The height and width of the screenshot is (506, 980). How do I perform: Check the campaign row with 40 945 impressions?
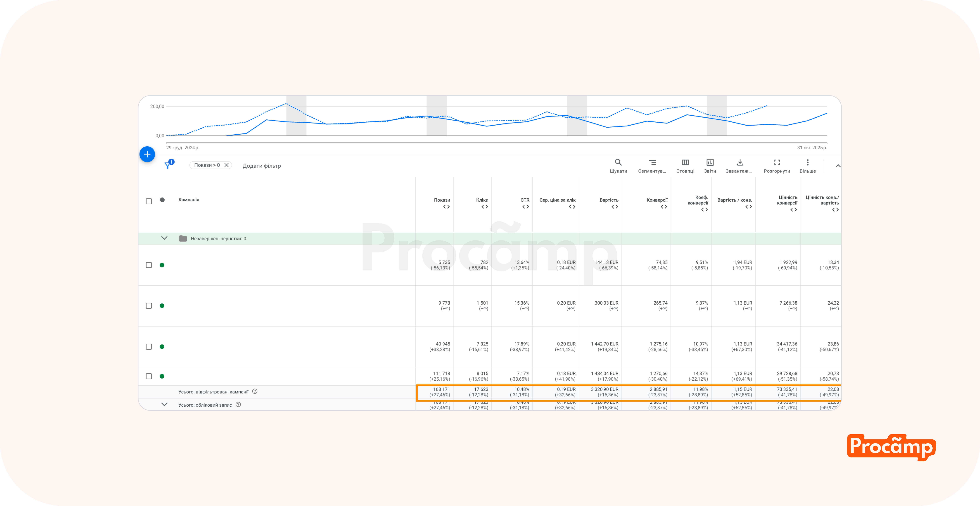(x=149, y=347)
